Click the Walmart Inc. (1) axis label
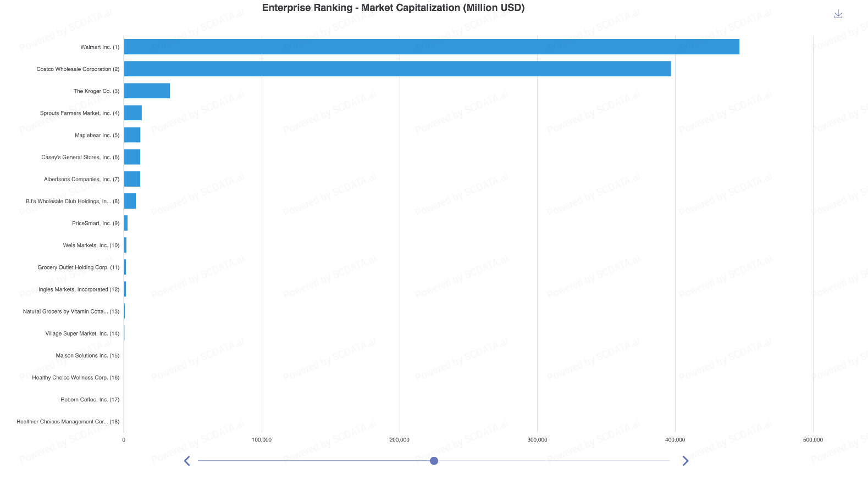This screenshot has width=868, height=486. (x=99, y=47)
